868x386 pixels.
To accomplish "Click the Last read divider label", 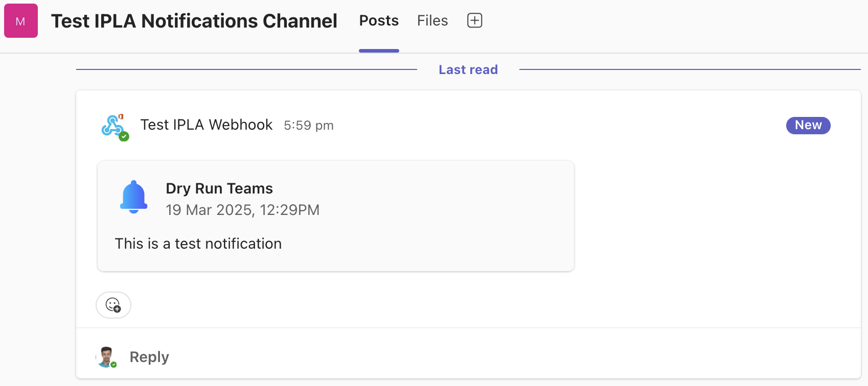I will (x=468, y=70).
